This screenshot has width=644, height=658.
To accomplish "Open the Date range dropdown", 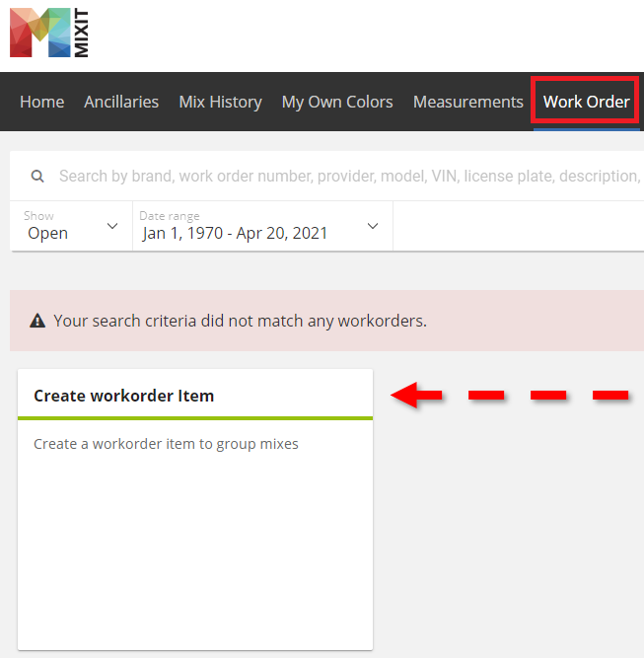I will (262, 226).
